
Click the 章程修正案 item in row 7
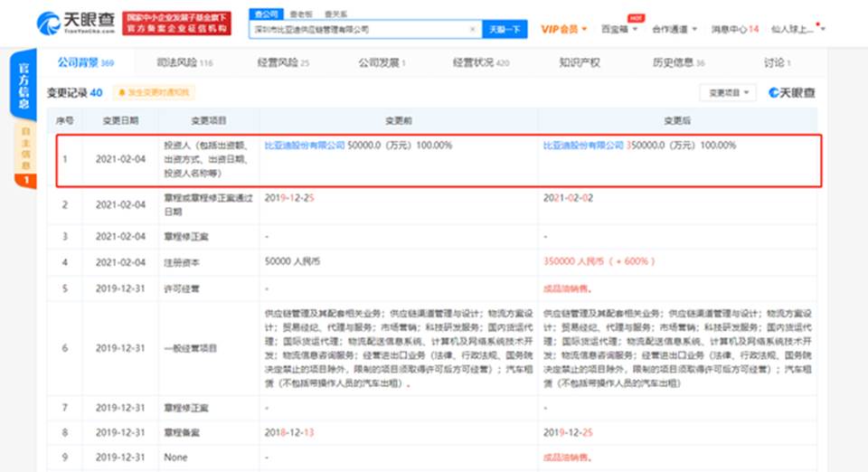pyautogui.click(x=186, y=408)
